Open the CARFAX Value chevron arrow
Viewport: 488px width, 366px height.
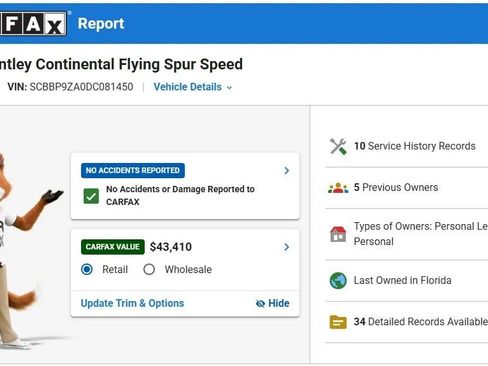tap(286, 247)
